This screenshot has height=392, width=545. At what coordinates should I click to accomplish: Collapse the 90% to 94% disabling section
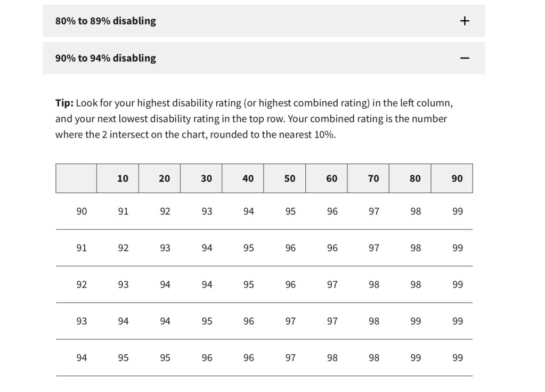[264, 58]
